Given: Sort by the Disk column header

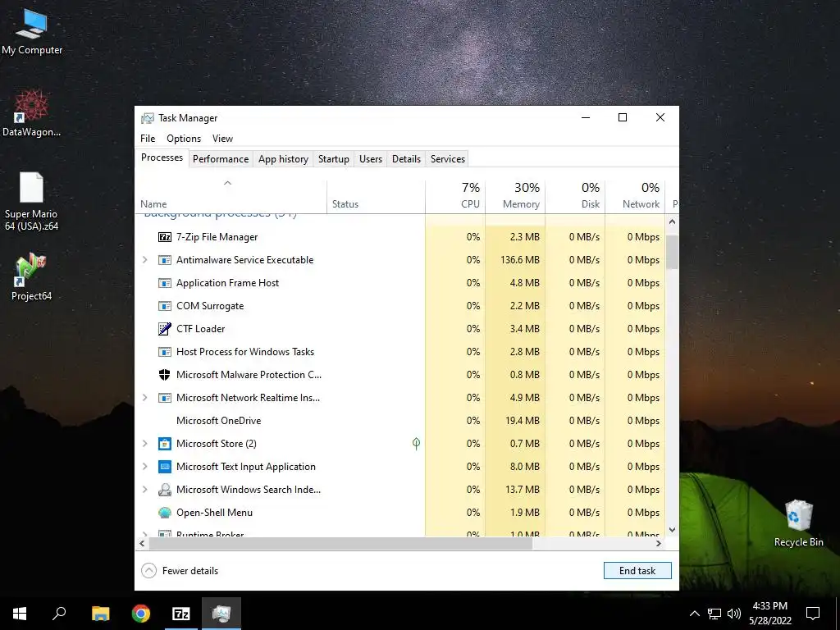Looking at the screenshot, I should pyautogui.click(x=575, y=196).
